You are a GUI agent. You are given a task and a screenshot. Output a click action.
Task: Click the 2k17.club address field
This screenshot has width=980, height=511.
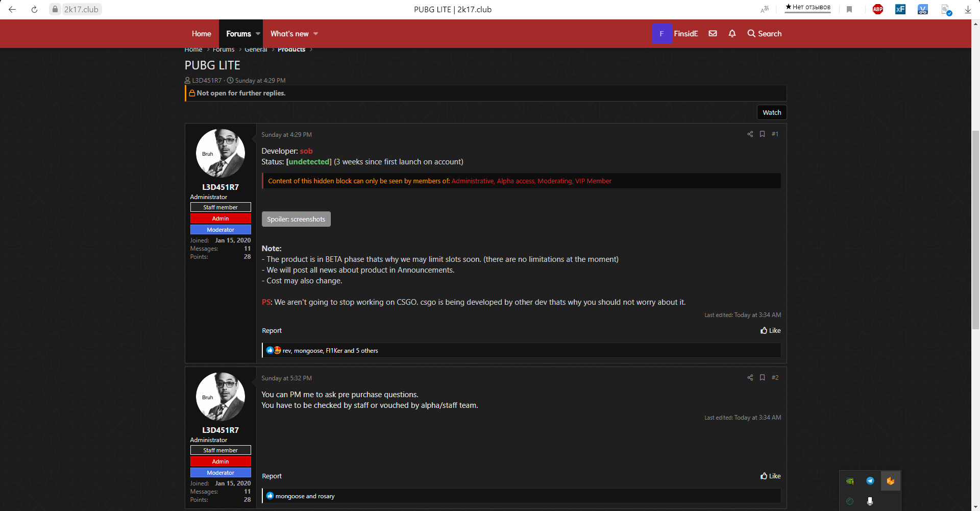[81, 9]
